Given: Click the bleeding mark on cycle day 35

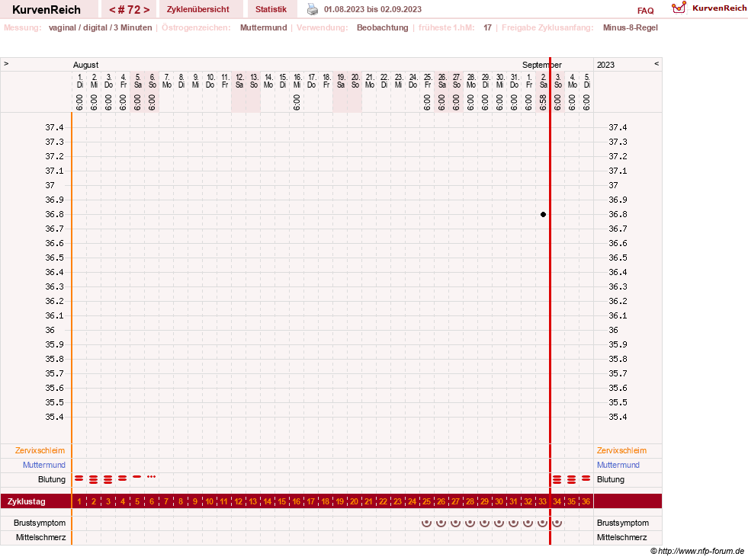Looking at the screenshot, I should [572, 479].
